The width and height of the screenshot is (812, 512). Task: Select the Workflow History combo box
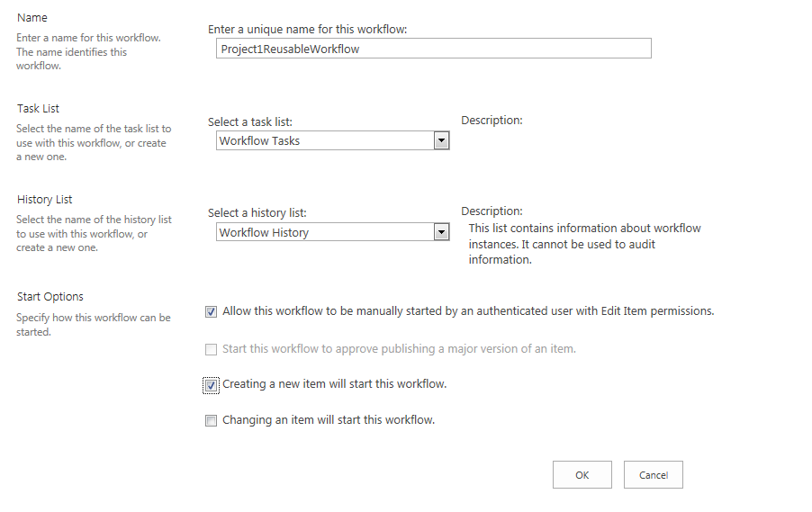(x=332, y=232)
